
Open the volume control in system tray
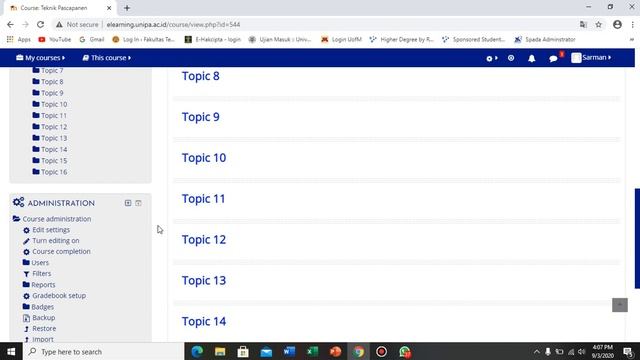(582, 351)
